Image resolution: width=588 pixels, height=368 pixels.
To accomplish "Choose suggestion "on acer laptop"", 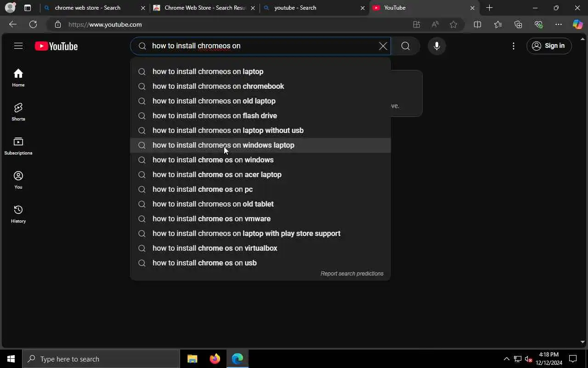I will pos(260,174).
